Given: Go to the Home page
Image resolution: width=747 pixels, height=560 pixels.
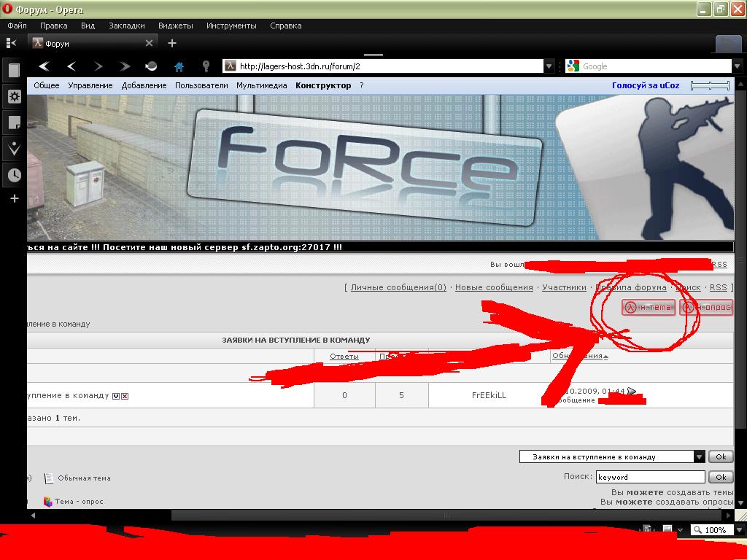Looking at the screenshot, I should pyautogui.click(x=179, y=66).
